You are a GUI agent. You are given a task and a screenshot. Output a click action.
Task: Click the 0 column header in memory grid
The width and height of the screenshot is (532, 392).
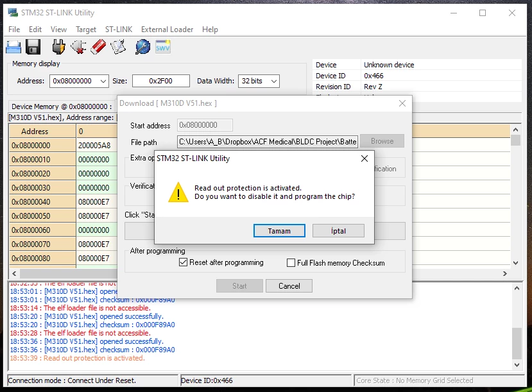click(x=97, y=132)
